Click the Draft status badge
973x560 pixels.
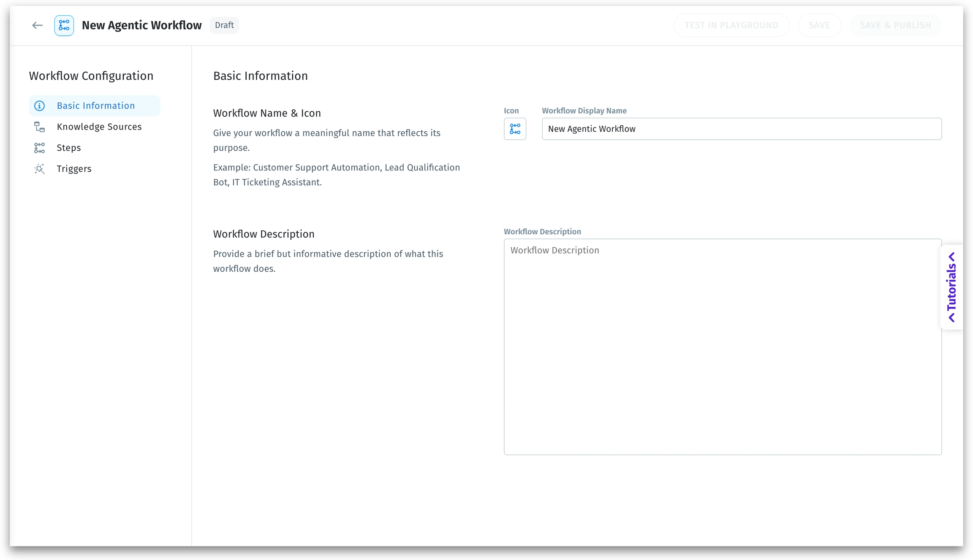point(224,25)
